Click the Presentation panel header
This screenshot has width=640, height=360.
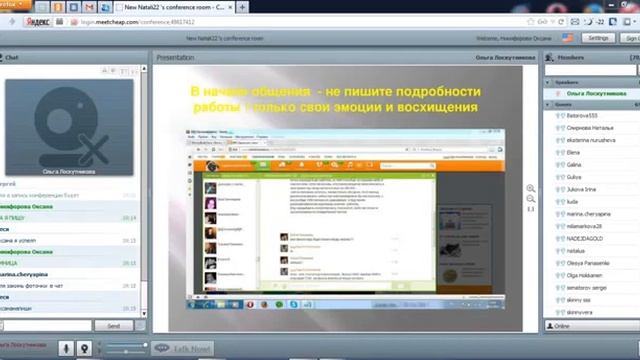(345, 58)
